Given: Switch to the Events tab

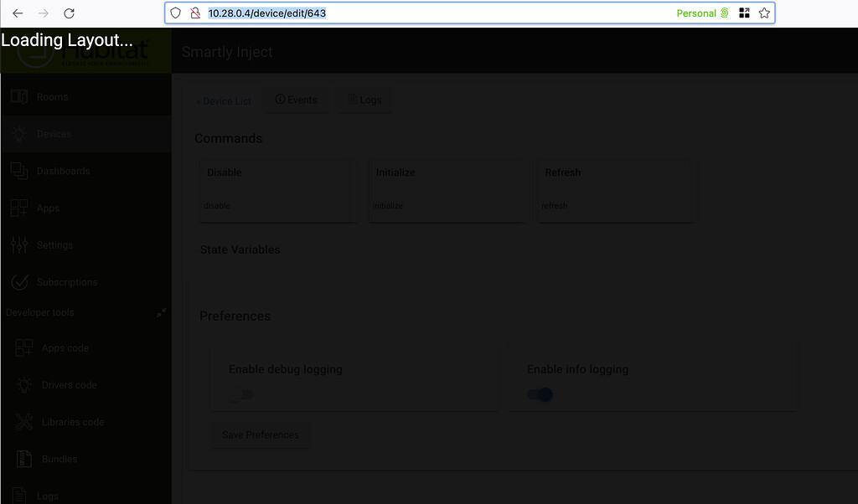Looking at the screenshot, I should (295, 99).
